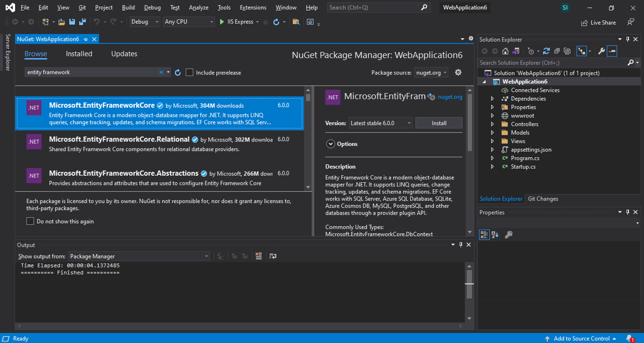Clear all text in Output window
The height and width of the screenshot is (343, 644).
[259, 256]
